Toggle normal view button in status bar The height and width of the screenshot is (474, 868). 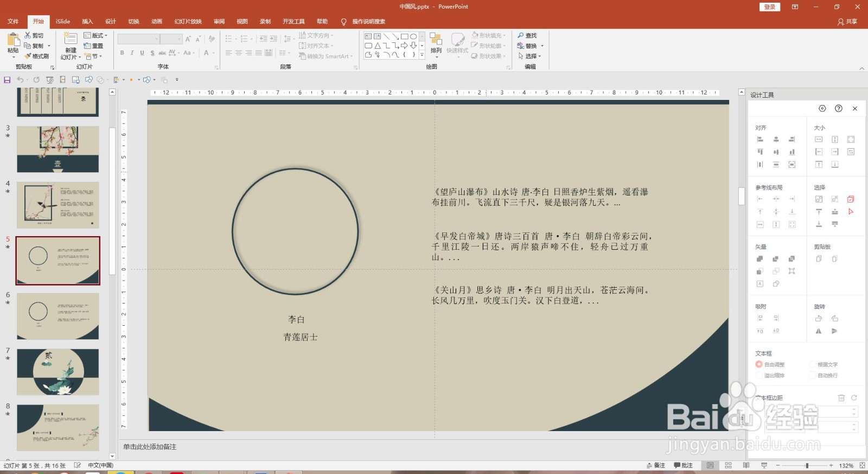(710, 465)
